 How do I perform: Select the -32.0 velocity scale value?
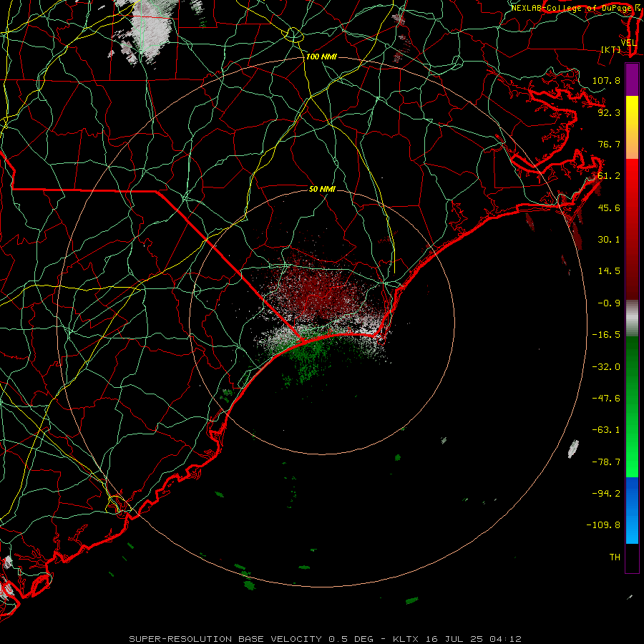coord(606,366)
